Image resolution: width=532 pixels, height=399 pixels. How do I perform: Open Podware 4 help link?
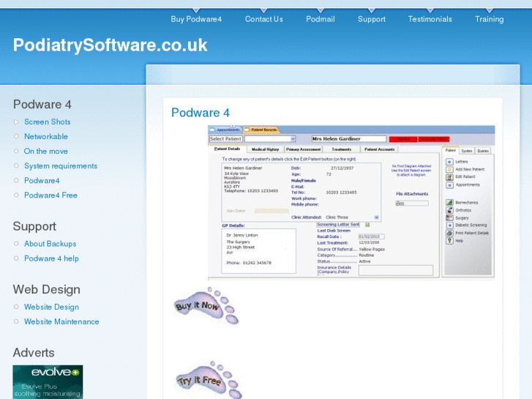(x=51, y=258)
